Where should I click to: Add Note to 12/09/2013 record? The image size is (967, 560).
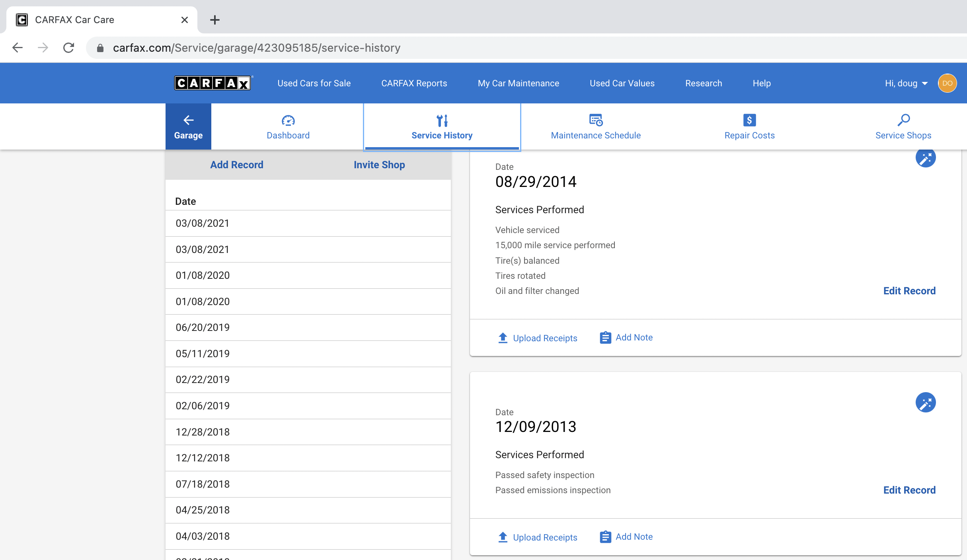634,537
